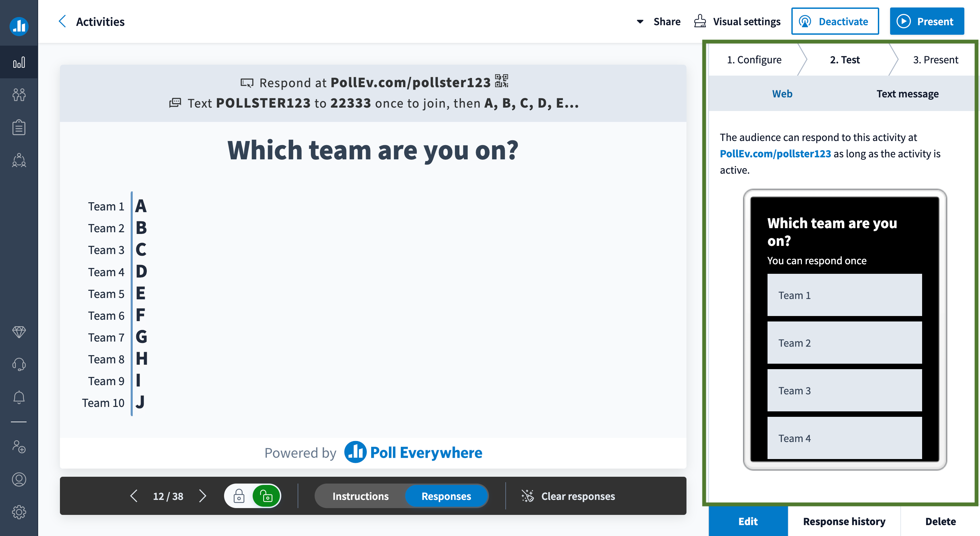Click the Present button
Screen dimensions: 980x536
(x=927, y=21)
